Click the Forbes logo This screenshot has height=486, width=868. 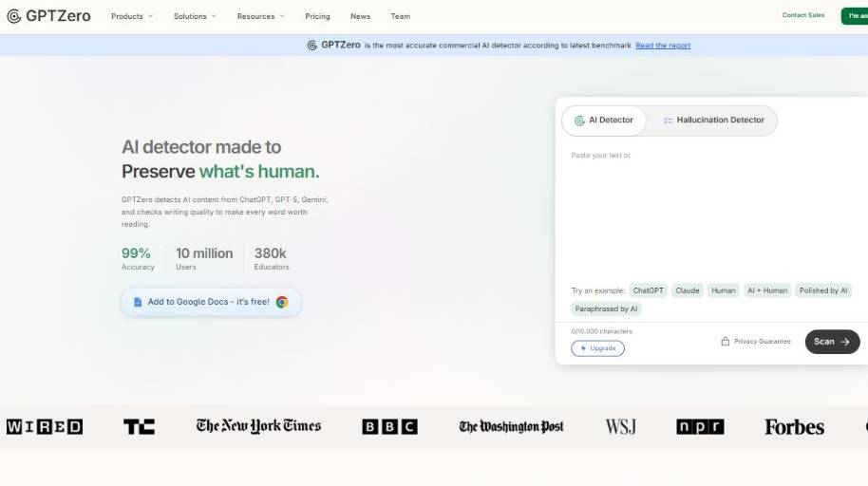794,427
